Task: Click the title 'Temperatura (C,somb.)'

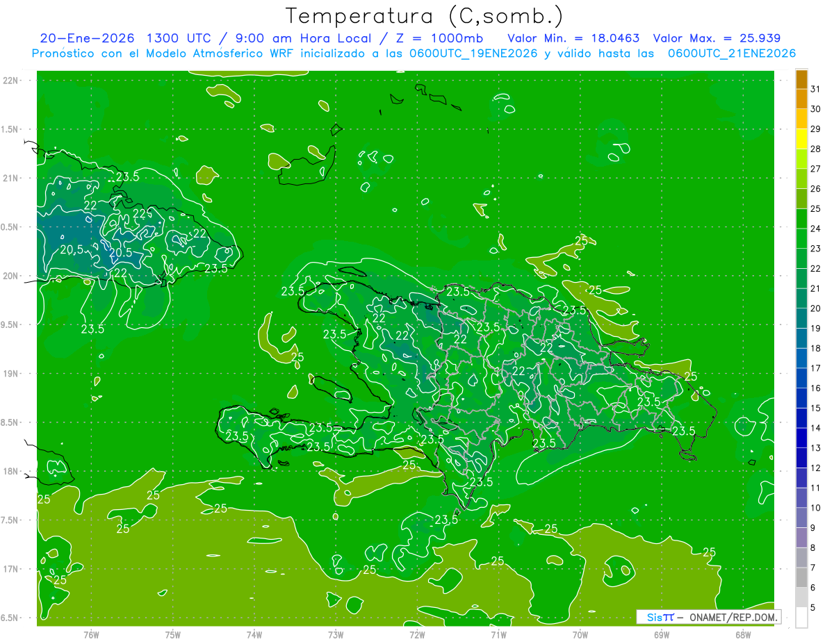Action: click(x=425, y=16)
